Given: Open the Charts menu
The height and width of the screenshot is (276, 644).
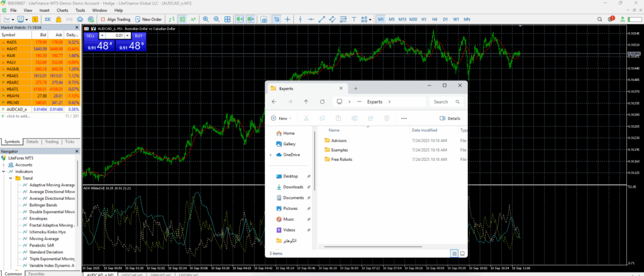Looking at the screenshot, I should point(62,11).
